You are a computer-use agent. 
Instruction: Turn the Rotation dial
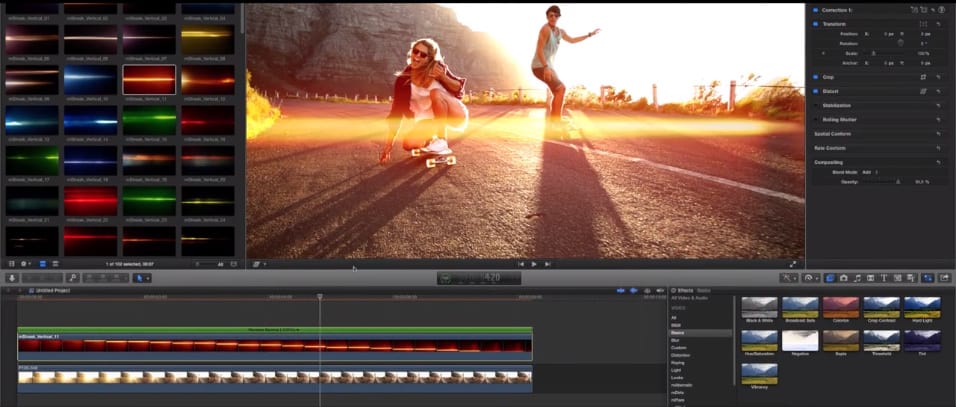coord(901,43)
